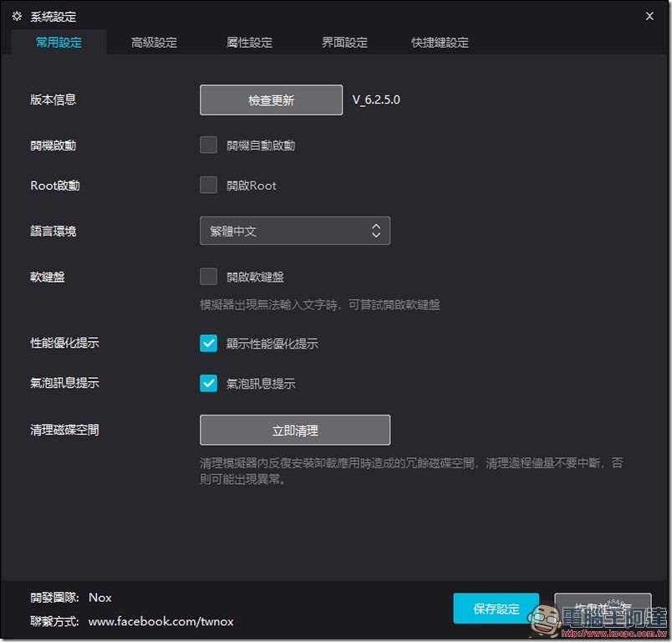Click the restore defaults button beside 保存設定

click(x=603, y=608)
